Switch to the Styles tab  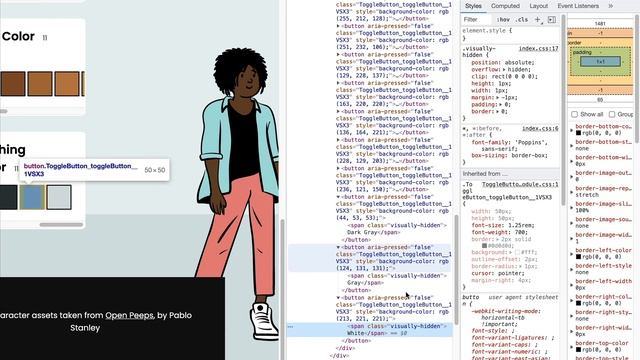pyautogui.click(x=473, y=6)
